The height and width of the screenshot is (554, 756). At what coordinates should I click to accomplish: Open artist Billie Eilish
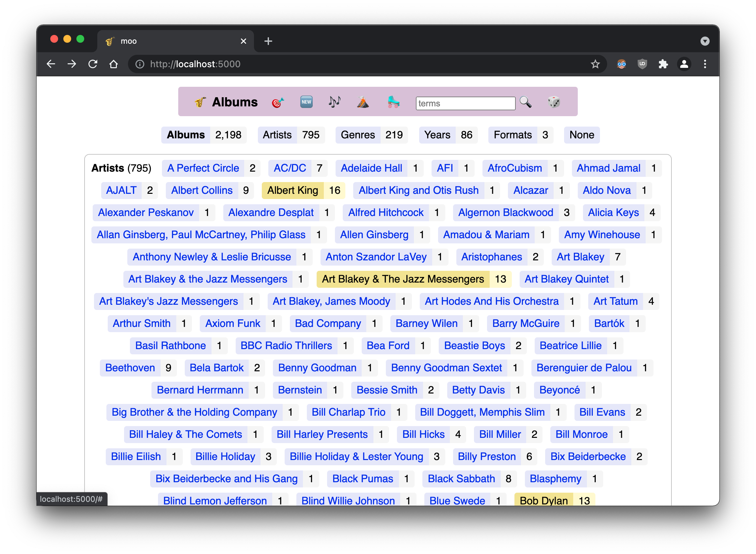(x=136, y=456)
